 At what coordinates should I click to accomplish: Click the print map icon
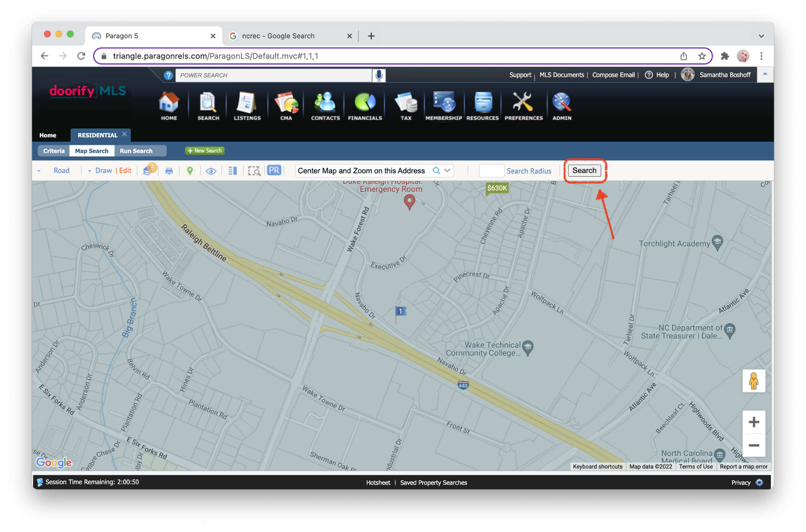click(169, 171)
